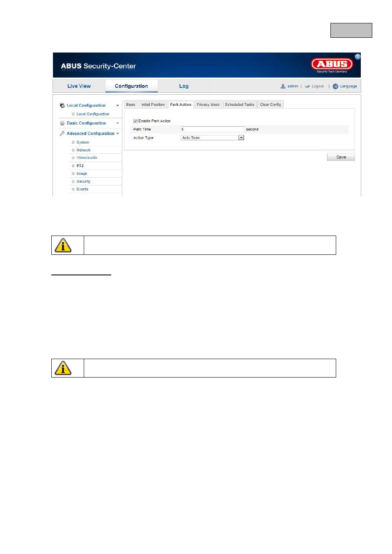Click the Logout link
The width and height of the screenshot is (392, 554).
[318, 86]
